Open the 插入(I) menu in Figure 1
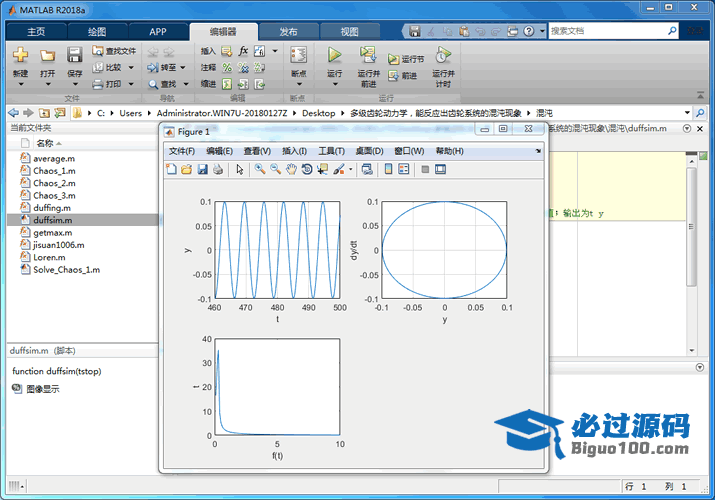The width and height of the screenshot is (715, 500). coord(294,151)
